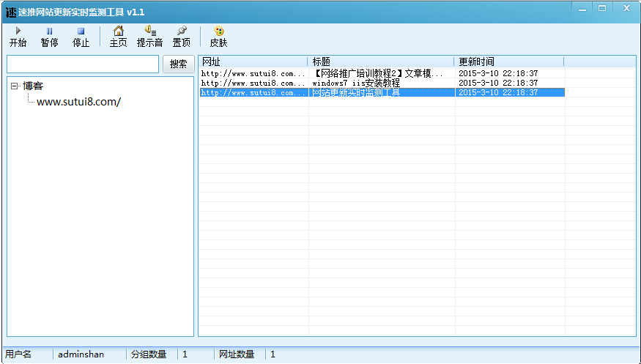Select the windows7 iis安装教程 row title
The height and width of the screenshot is (364, 641).
pos(356,83)
